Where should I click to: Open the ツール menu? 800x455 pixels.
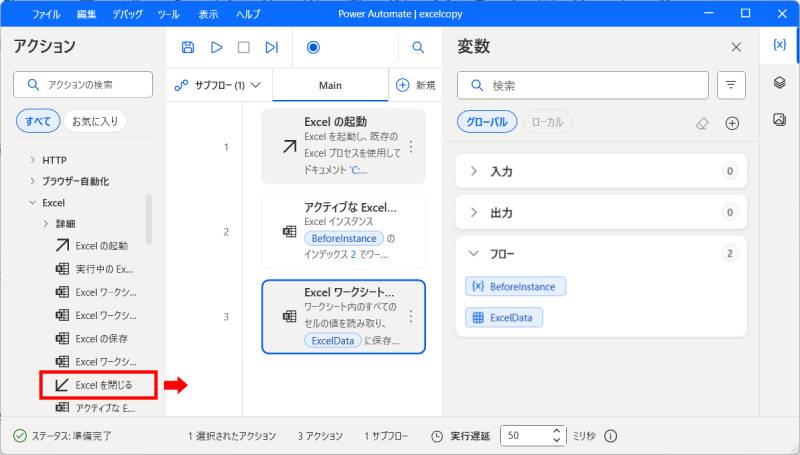pyautogui.click(x=168, y=14)
